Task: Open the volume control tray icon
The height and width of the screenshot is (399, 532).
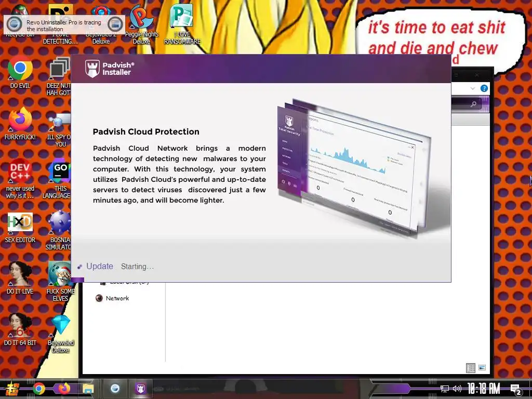Action: point(457,389)
